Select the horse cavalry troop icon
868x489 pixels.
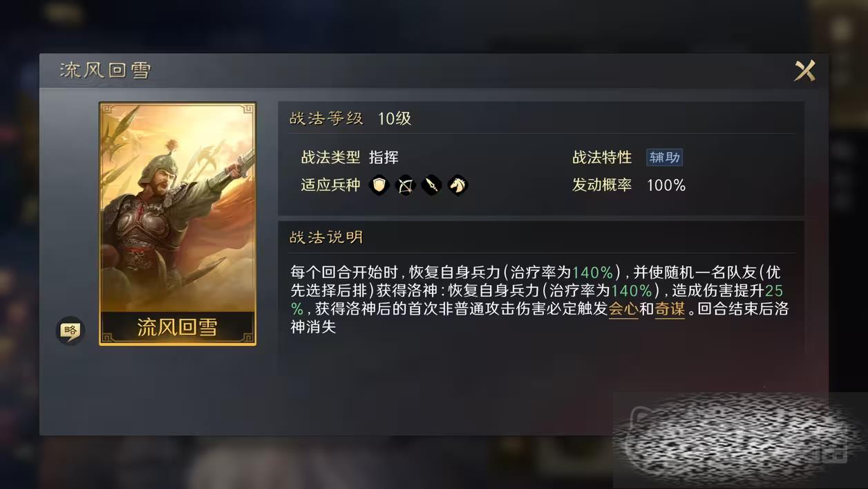[457, 185]
